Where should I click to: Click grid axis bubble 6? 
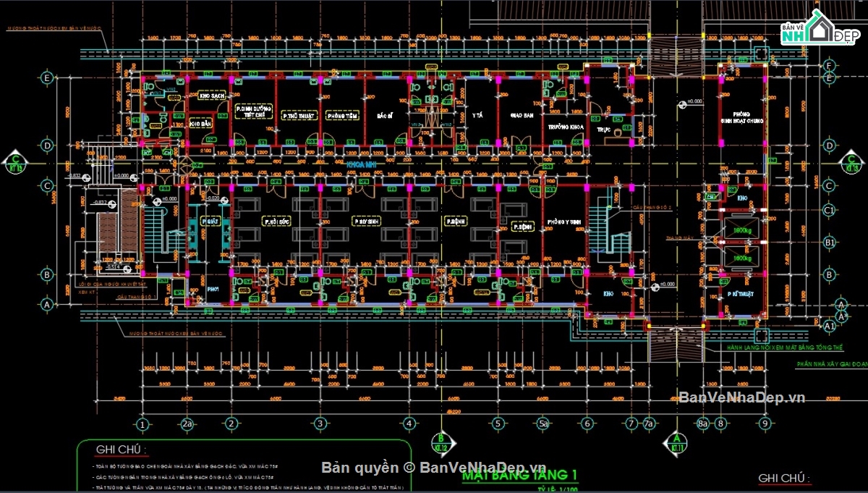coord(587,424)
